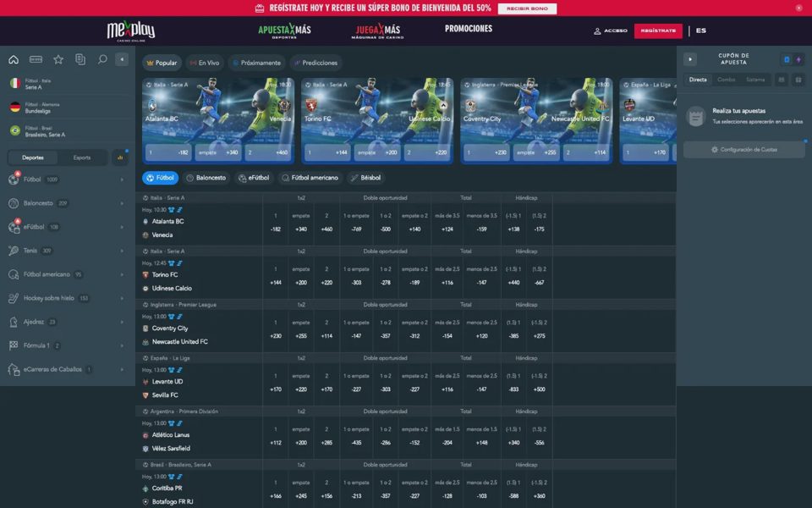Expand the Fútbol category in the sidebar

click(68, 179)
